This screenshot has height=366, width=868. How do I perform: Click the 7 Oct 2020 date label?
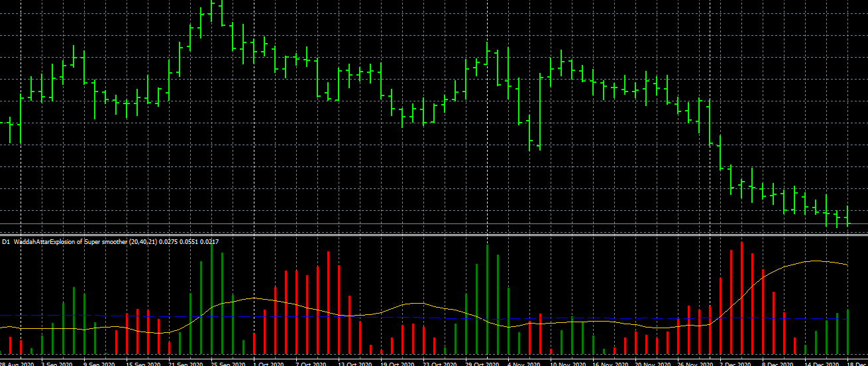coord(311,363)
